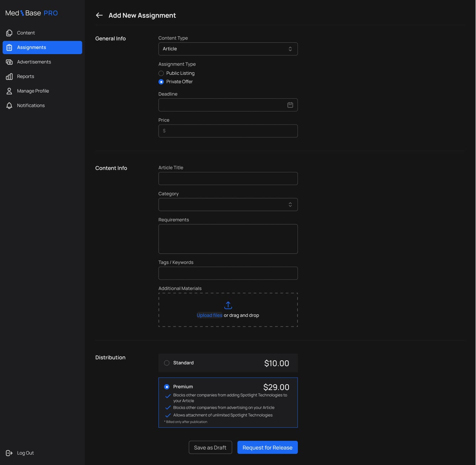Open the Category dropdown
Image resolution: width=476 pixels, height=465 pixels.
point(228,205)
